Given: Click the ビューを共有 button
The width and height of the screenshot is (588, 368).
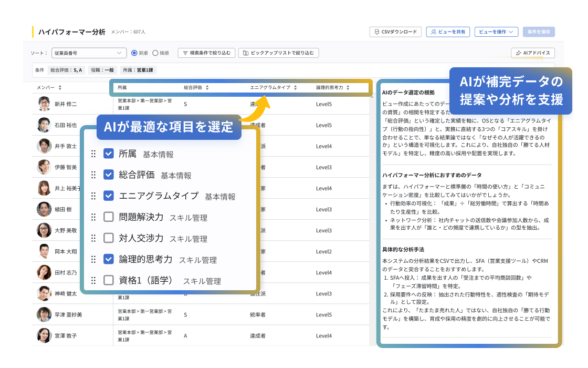Looking at the screenshot, I should click(x=447, y=32).
